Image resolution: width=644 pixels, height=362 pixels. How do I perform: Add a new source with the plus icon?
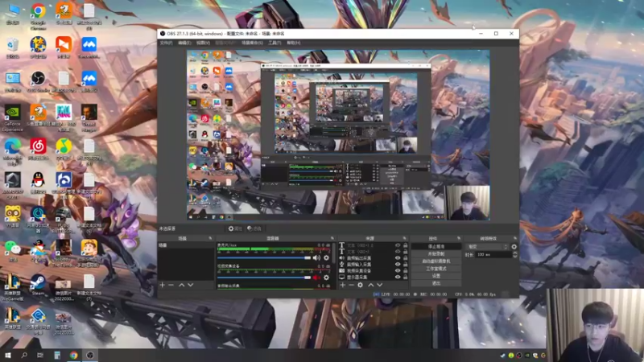click(x=343, y=285)
